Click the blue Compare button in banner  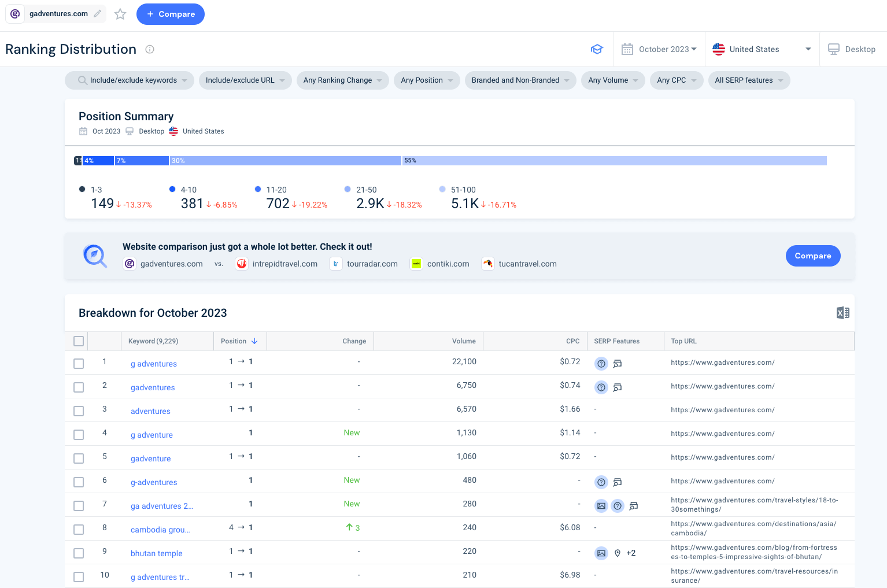[813, 256]
